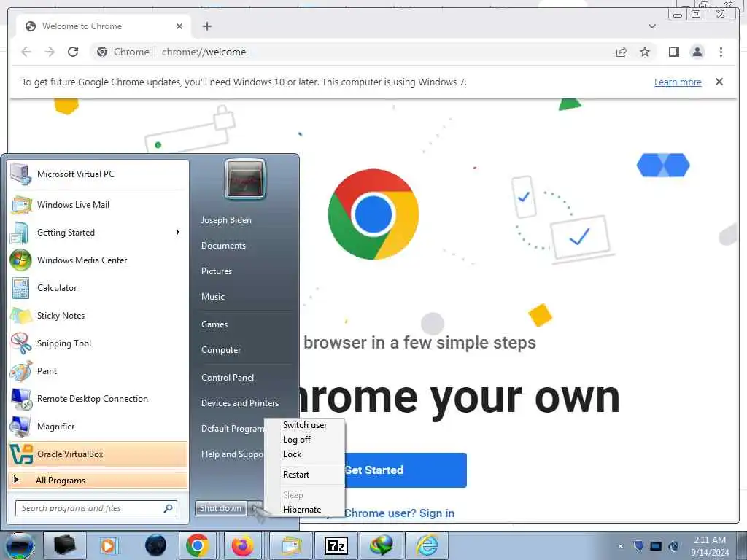
Task: Click the Search programs and files box
Action: tap(96, 508)
